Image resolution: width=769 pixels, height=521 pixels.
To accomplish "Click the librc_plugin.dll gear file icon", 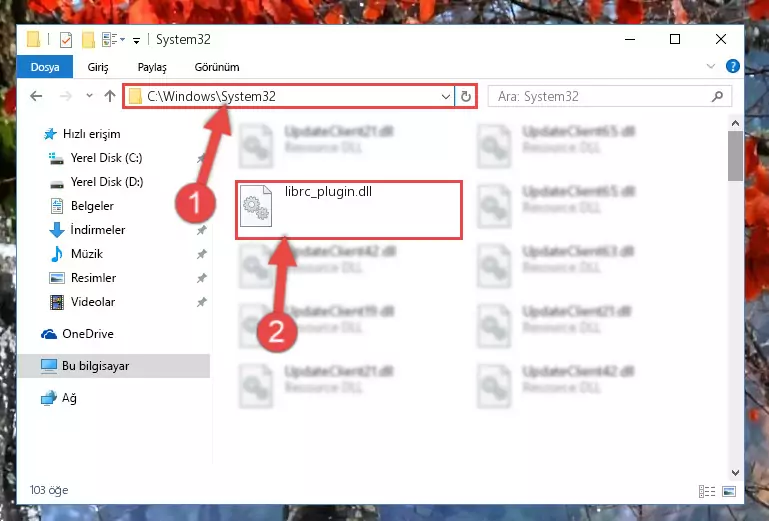I will [256, 206].
